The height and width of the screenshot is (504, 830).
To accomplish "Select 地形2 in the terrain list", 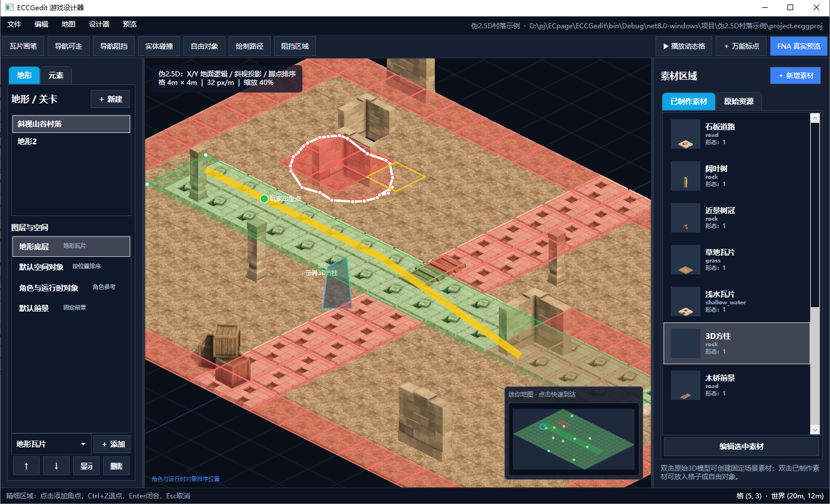I will [71, 141].
